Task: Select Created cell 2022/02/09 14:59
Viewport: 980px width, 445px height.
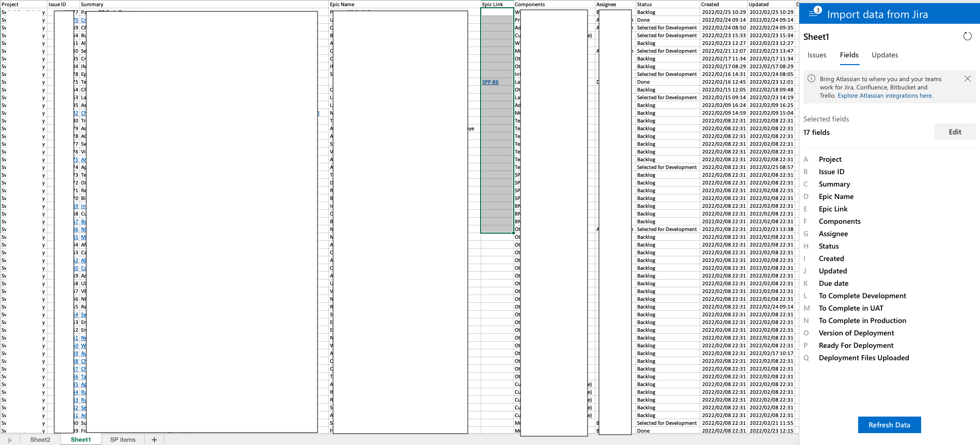Action: 724,113
